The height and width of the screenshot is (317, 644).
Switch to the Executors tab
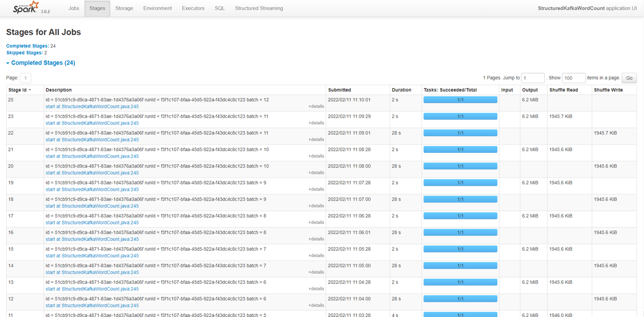(x=193, y=8)
